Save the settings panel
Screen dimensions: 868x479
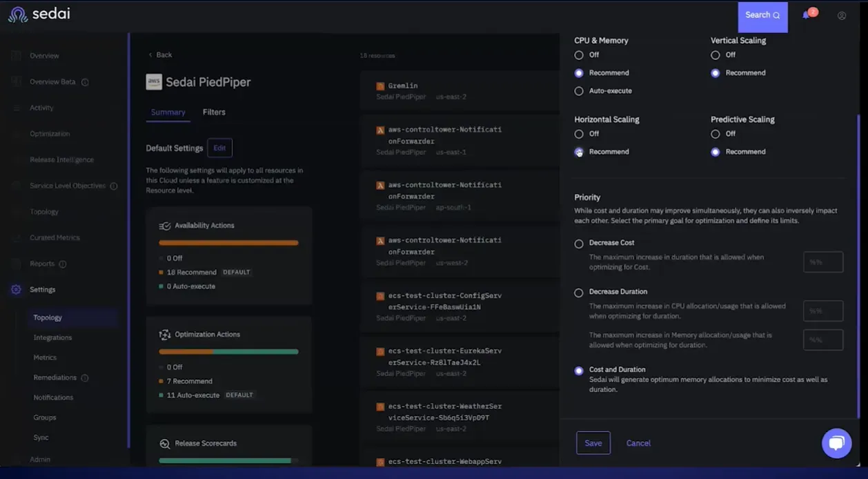point(593,443)
